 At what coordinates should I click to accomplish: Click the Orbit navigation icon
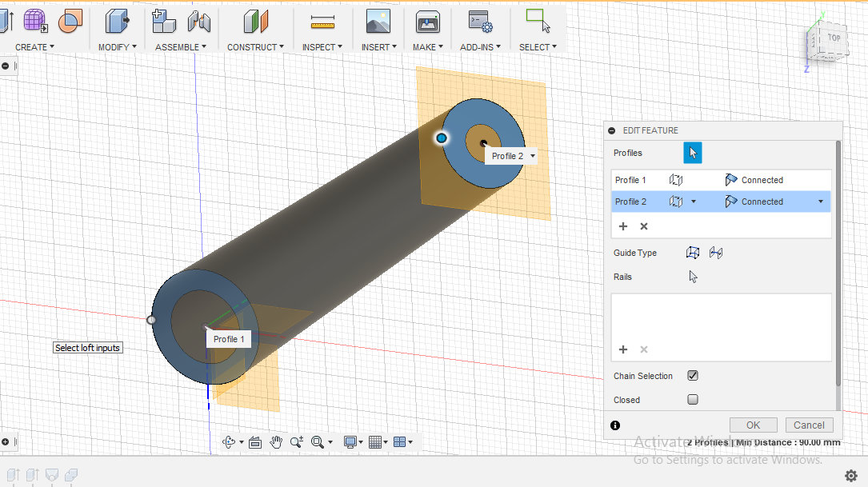(229, 441)
